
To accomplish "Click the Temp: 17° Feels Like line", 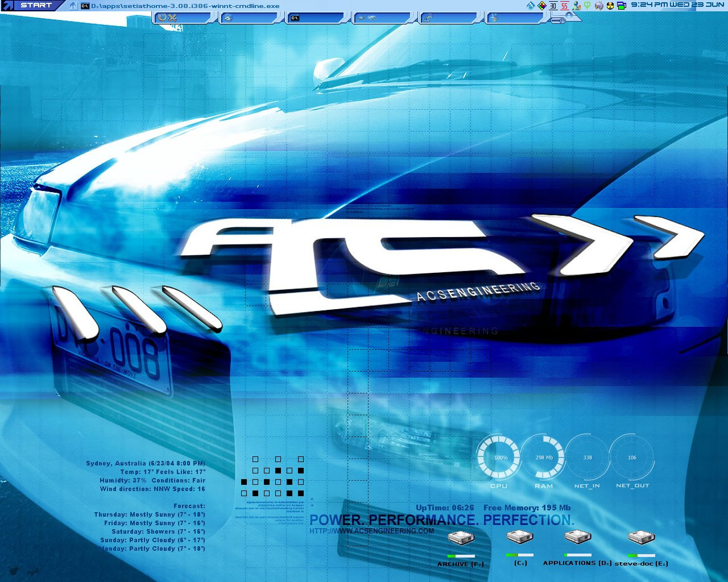I will click(163, 472).
